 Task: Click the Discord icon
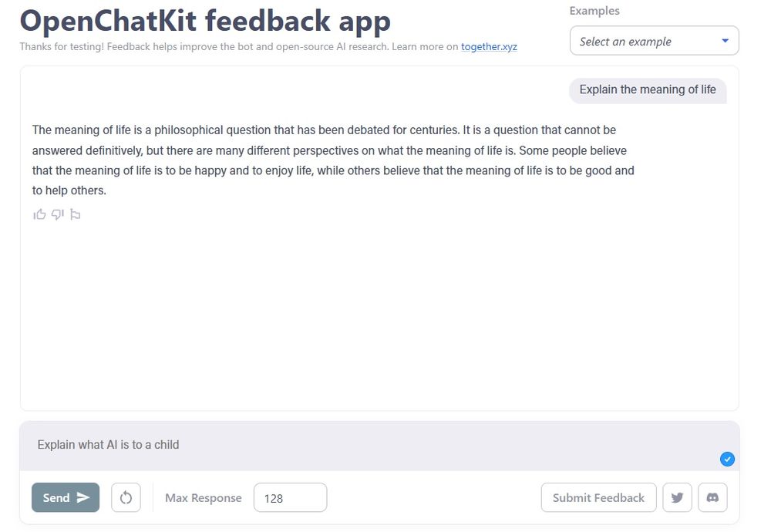click(712, 497)
